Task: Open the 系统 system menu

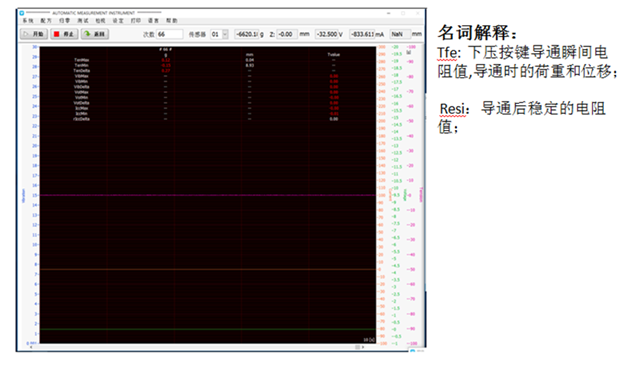Action: pyautogui.click(x=28, y=21)
